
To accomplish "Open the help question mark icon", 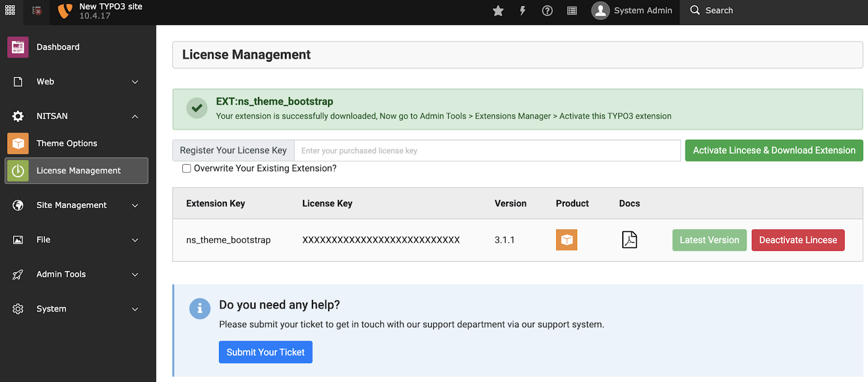I will point(547,11).
